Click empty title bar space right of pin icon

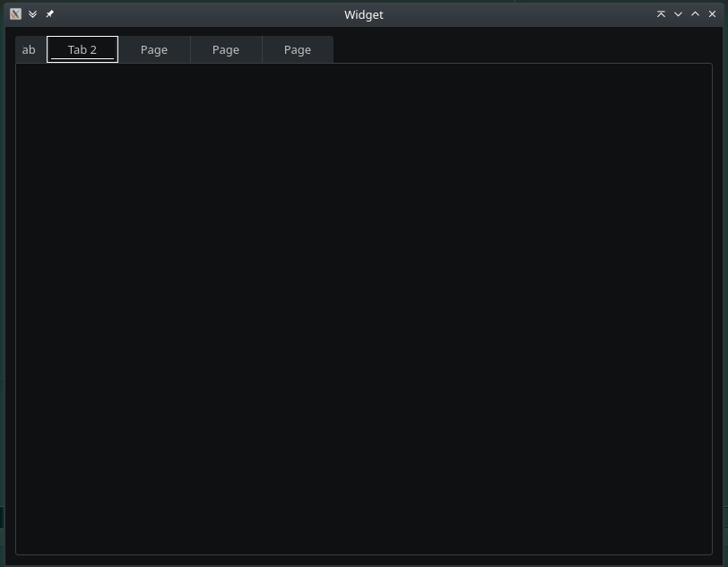(x=179, y=14)
